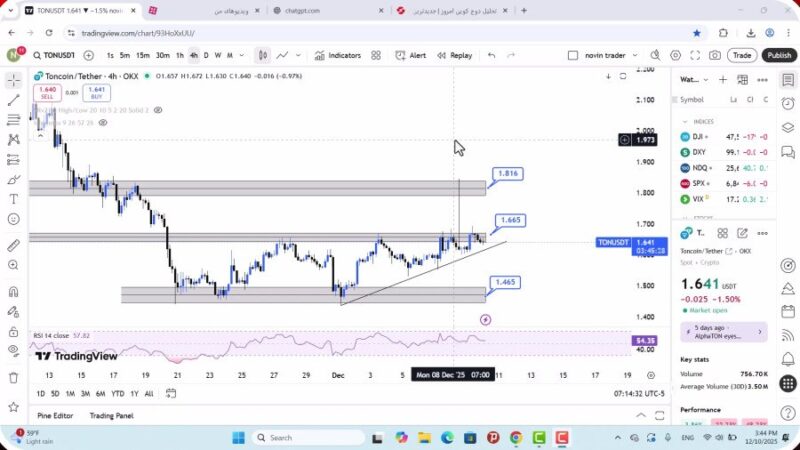Take a chart snapshot with camera icon

point(715,56)
